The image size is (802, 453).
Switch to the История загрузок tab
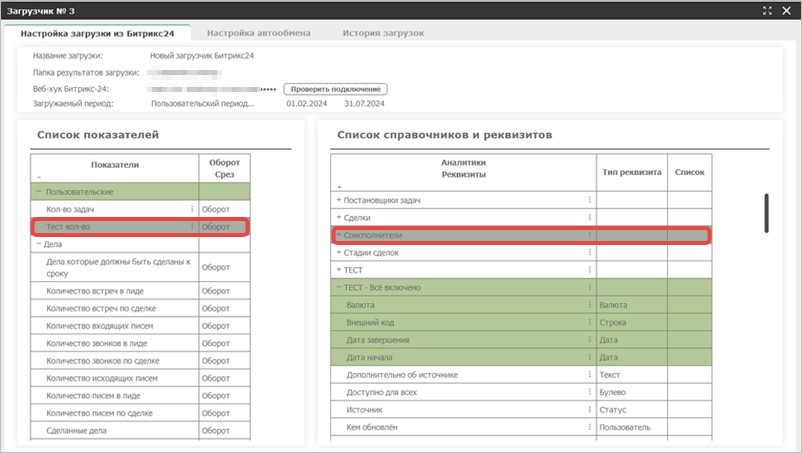383,33
